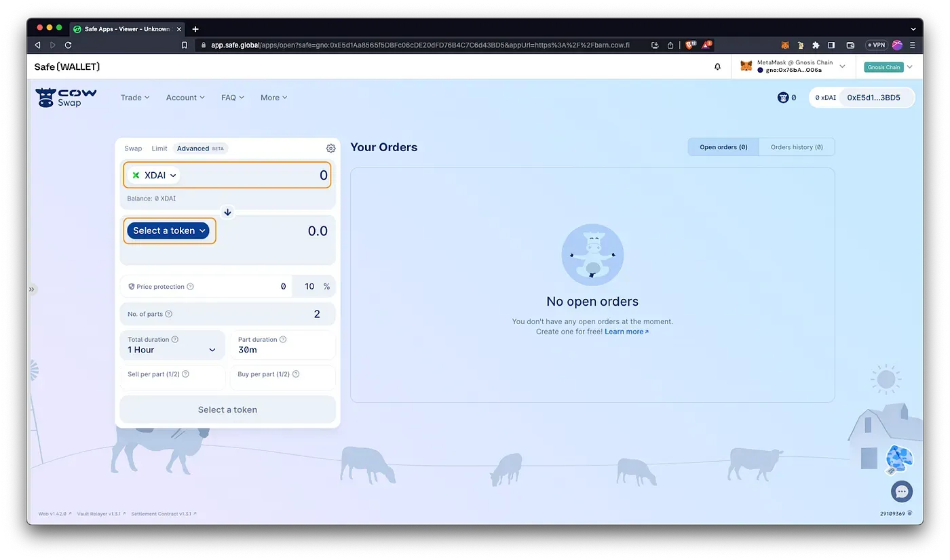
Task: Click the CoW Swap logo
Action: [66, 98]
